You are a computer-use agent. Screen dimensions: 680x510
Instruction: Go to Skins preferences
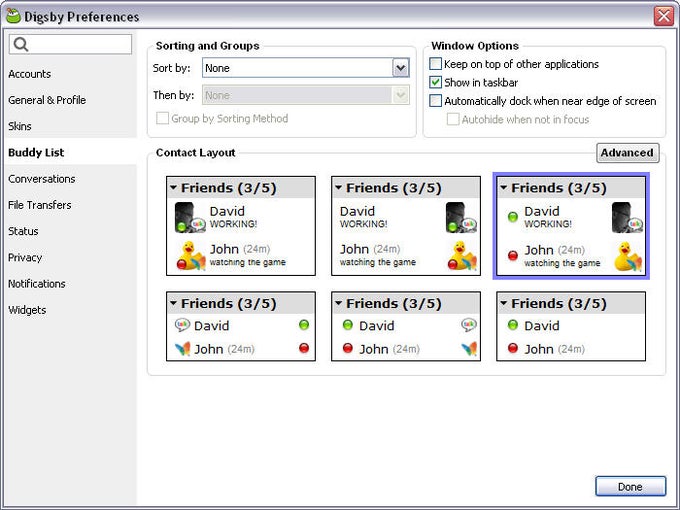pos(20,126)
